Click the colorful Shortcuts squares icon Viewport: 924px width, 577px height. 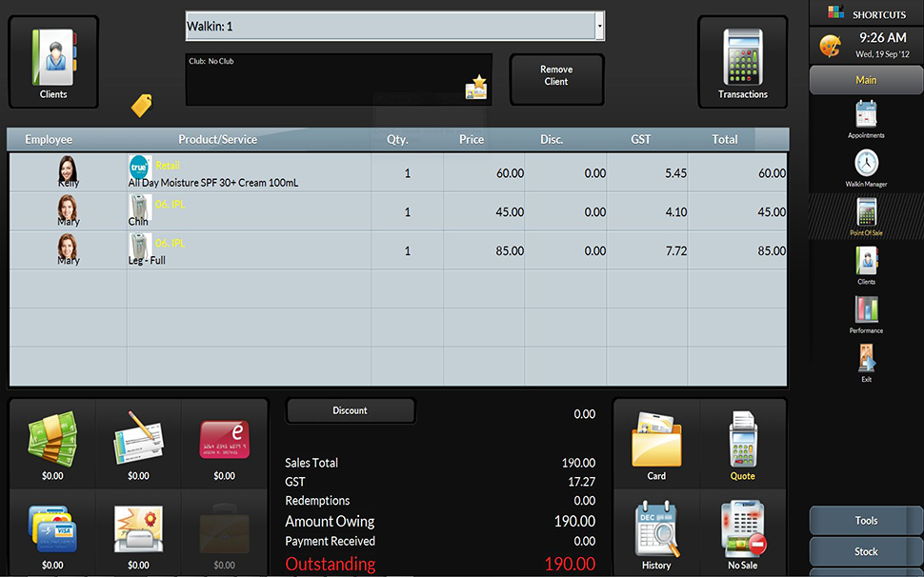tap(835, 12)
